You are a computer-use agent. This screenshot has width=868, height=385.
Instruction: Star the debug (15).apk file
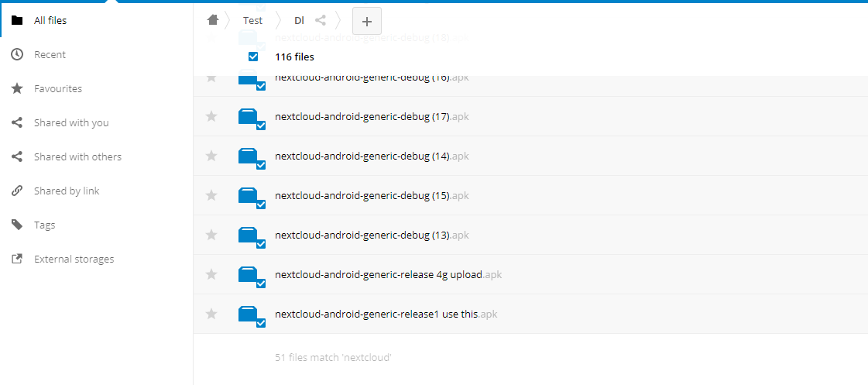point(211,195)
